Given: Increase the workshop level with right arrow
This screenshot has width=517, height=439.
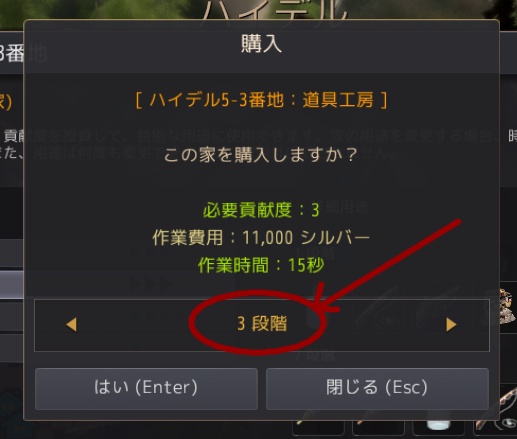Looking at the screenshot, I should [451, 324].
